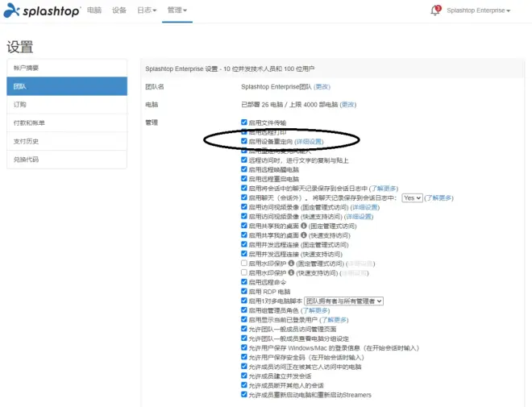
Task: 了解更多 link next to the Yes dropdown
Action: [x=438, y=197]
